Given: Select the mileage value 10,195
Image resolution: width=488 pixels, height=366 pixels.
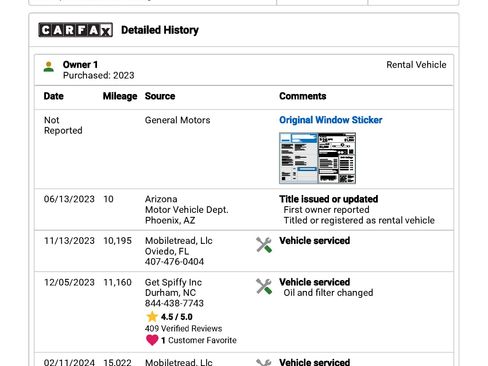Looking at the screenshot, I should tap(118, 241).
